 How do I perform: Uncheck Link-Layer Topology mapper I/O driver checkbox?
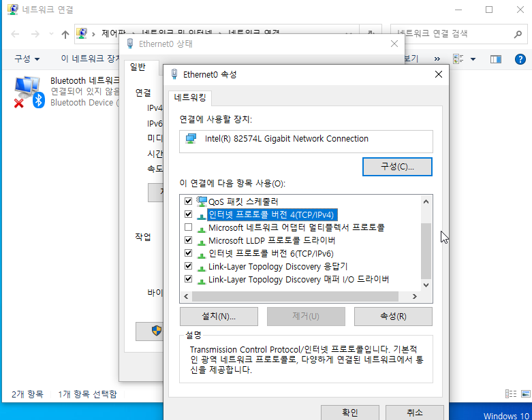click(188, 278)
